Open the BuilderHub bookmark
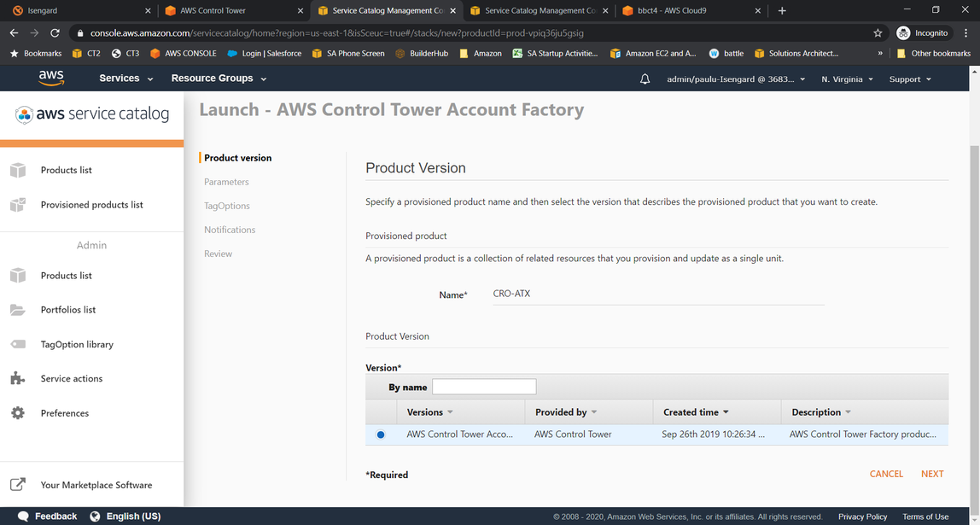 pos(422,54)
